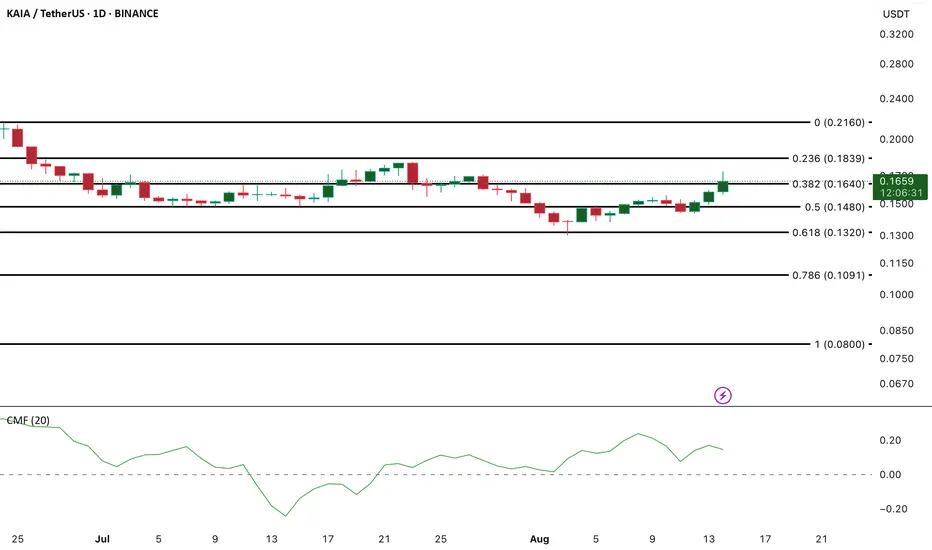Click the 0.2000 price axis value
This screenshot has height=550, width=932.
pos(896,139)
